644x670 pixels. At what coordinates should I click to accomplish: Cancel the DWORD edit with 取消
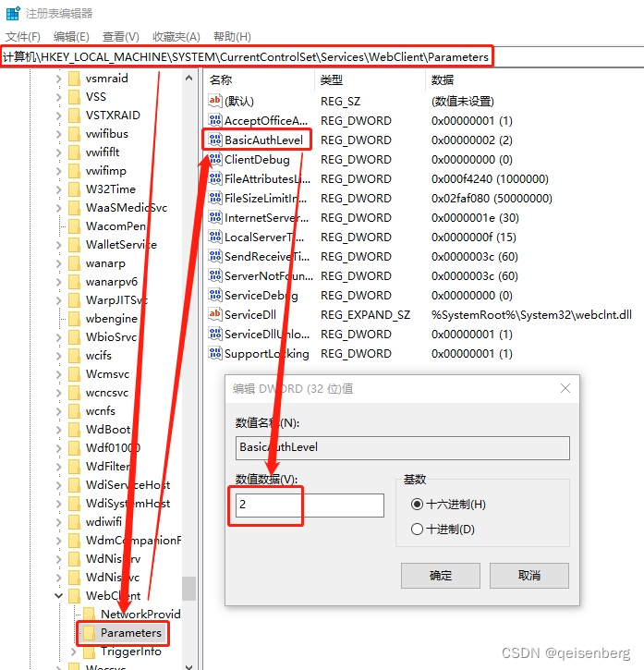pyautogui.click(x=529, y=576)
